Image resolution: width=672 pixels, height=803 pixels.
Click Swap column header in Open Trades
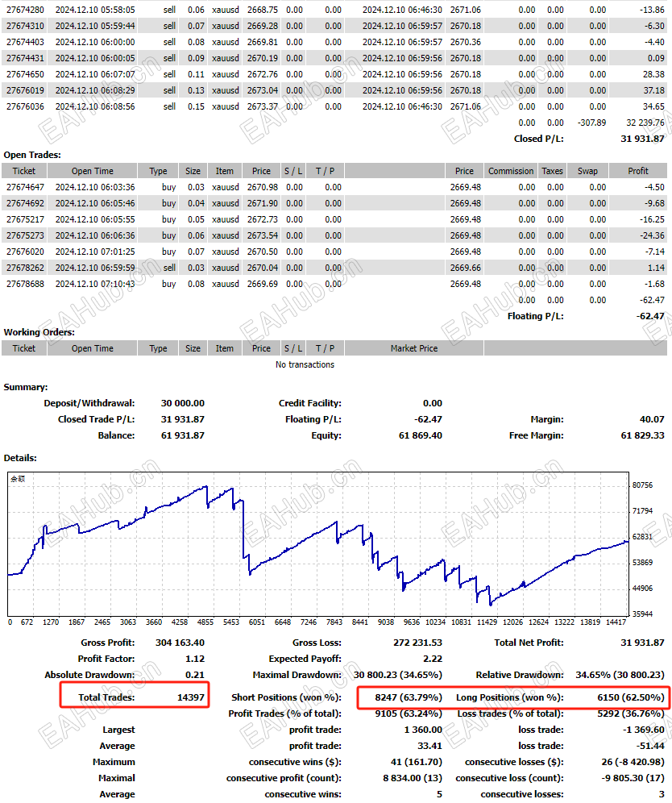pos(587,171)
